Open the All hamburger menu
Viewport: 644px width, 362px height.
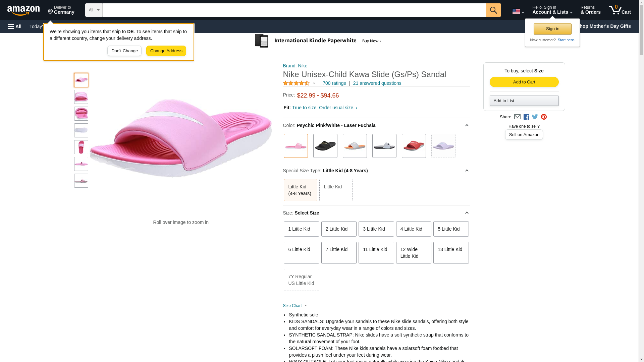tap(15, 26)
